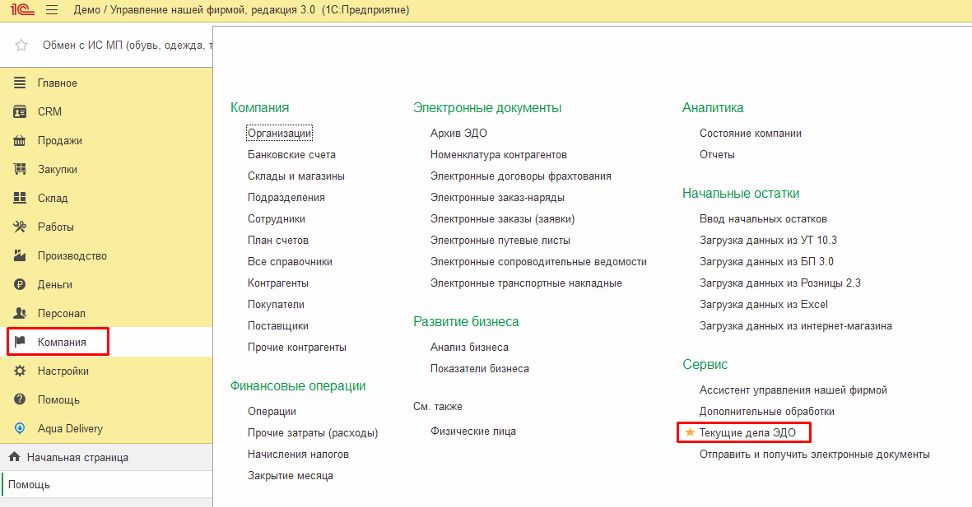
Task: Toggle the favorites star next to Обмен с ИС МП
Action: [x=21, y=45]
